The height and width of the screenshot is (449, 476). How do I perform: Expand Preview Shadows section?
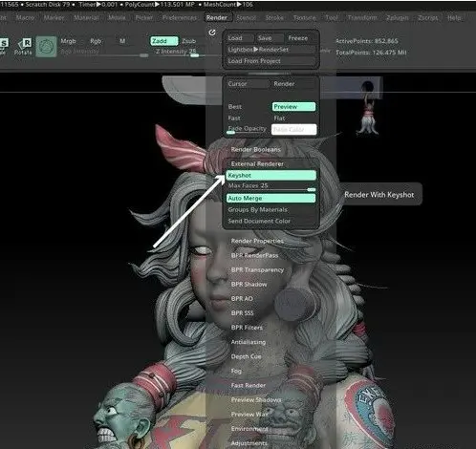256,399
